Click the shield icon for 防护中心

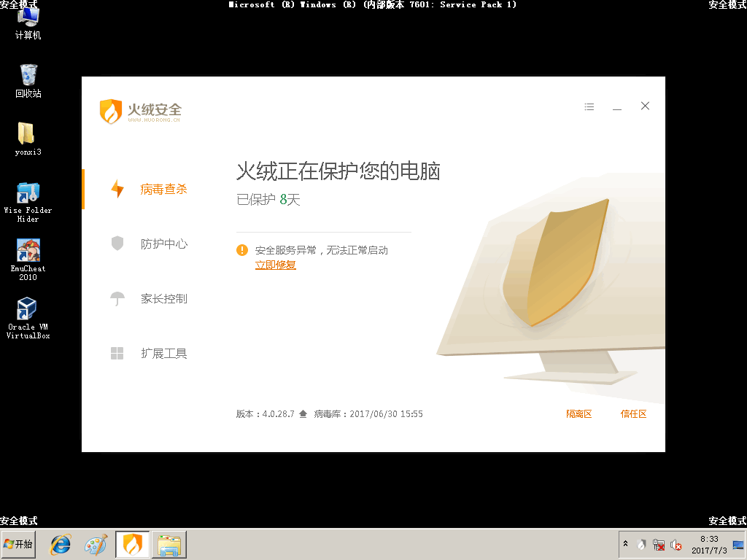click(x=117, y=244)
